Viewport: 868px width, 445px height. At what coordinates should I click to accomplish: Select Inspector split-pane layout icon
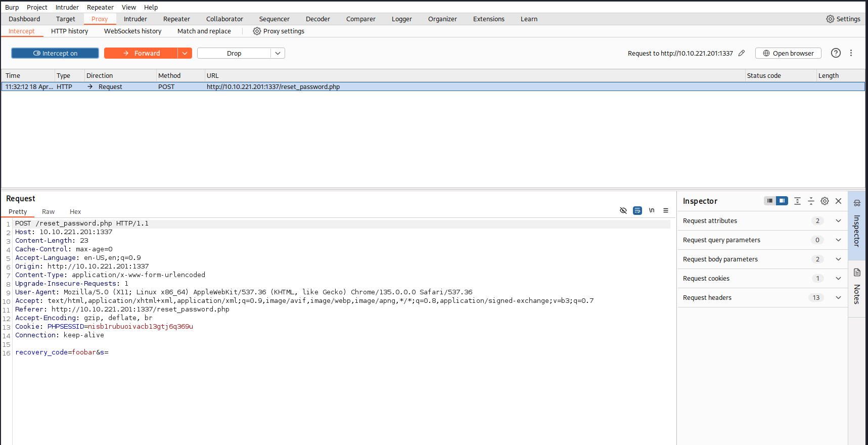(782, 201)
